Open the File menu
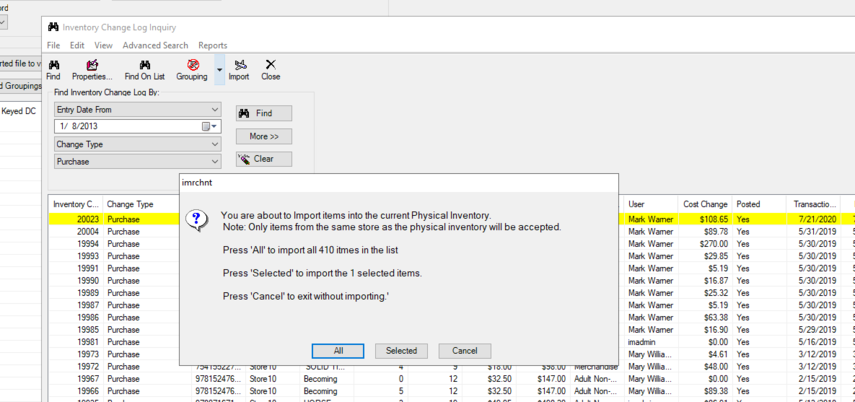This screenshot has height=402, width=855. 53,45
